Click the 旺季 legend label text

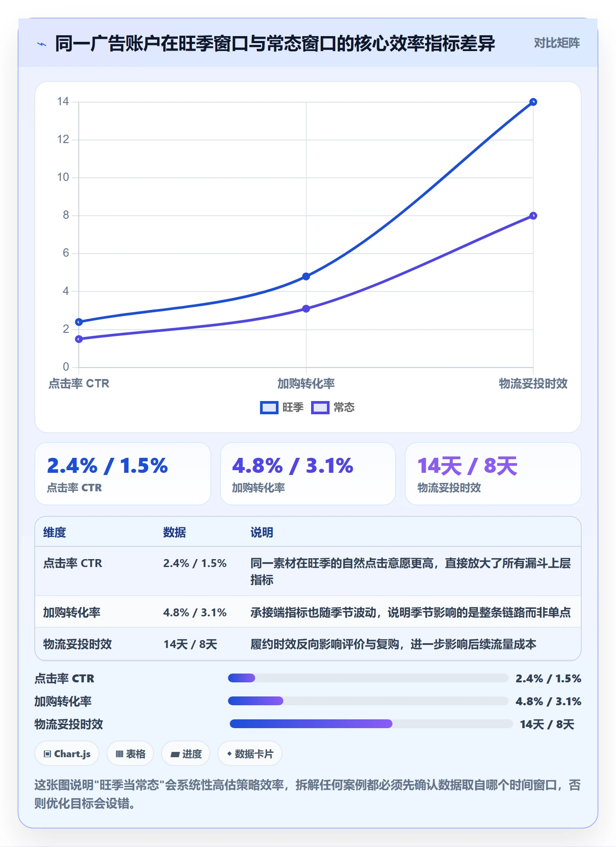tap(293, 408)
